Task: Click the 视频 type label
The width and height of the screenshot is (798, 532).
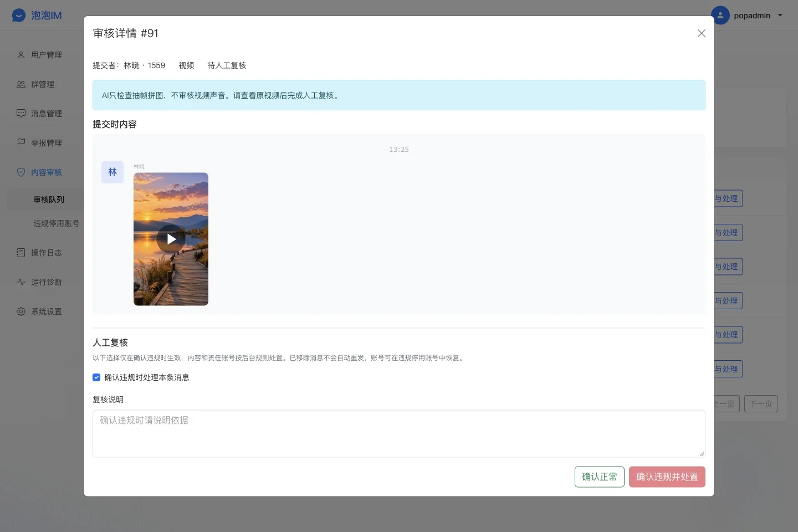Action: [x=186, y=65]
